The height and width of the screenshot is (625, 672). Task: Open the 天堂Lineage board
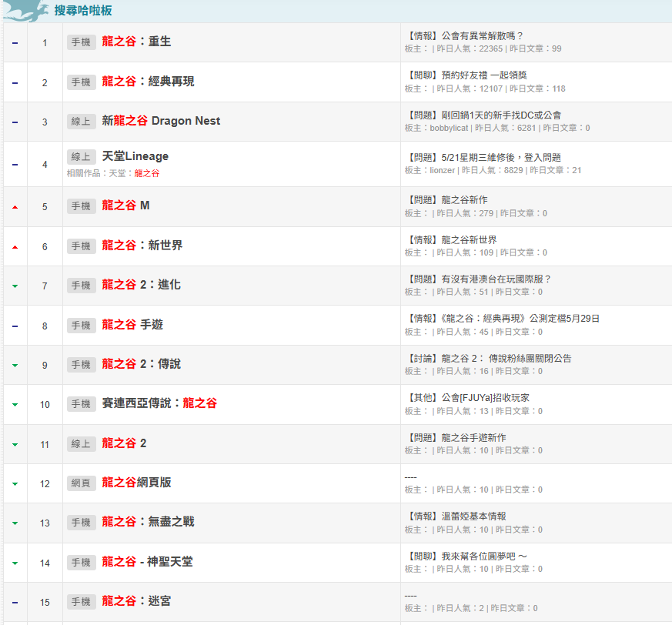point(135,156)
